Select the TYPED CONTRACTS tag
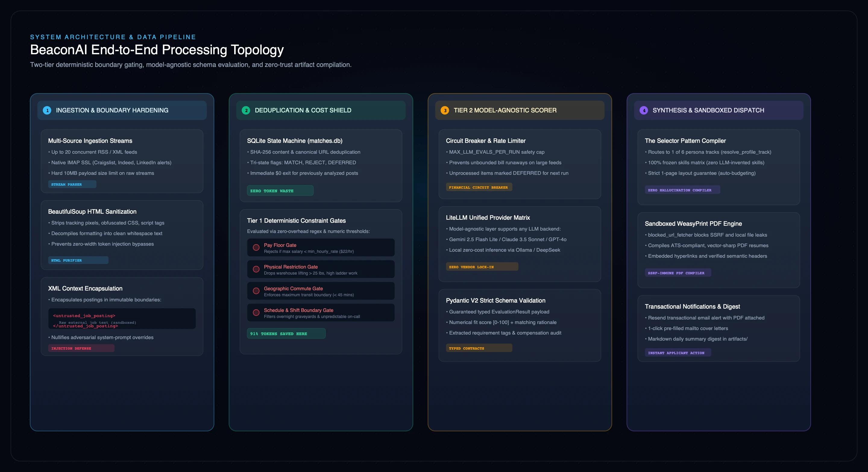This screenshot has width=868, height=472. tap(479, 348)
